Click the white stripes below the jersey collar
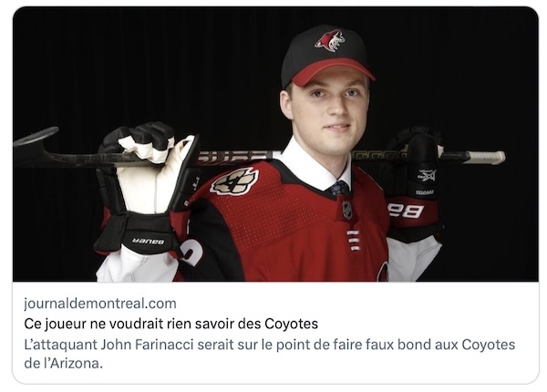The width and height of the screenshot is (547, 392). click(x=353, y=240)
